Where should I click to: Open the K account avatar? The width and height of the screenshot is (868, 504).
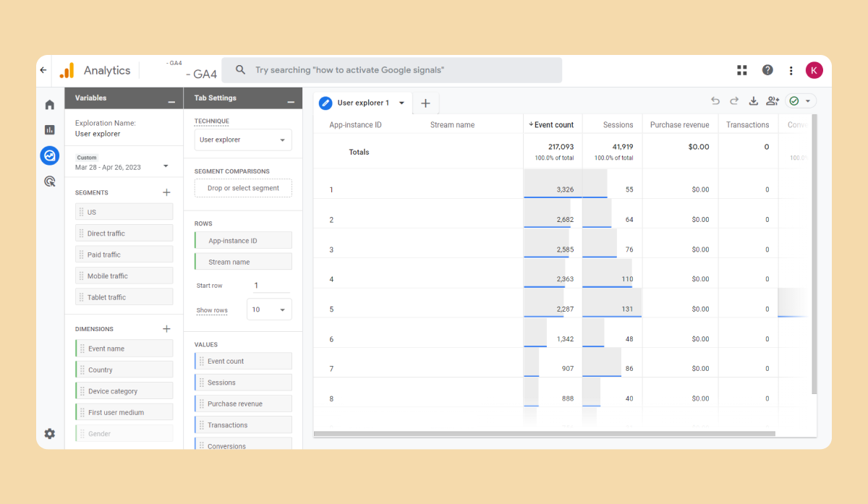point(814,70)
